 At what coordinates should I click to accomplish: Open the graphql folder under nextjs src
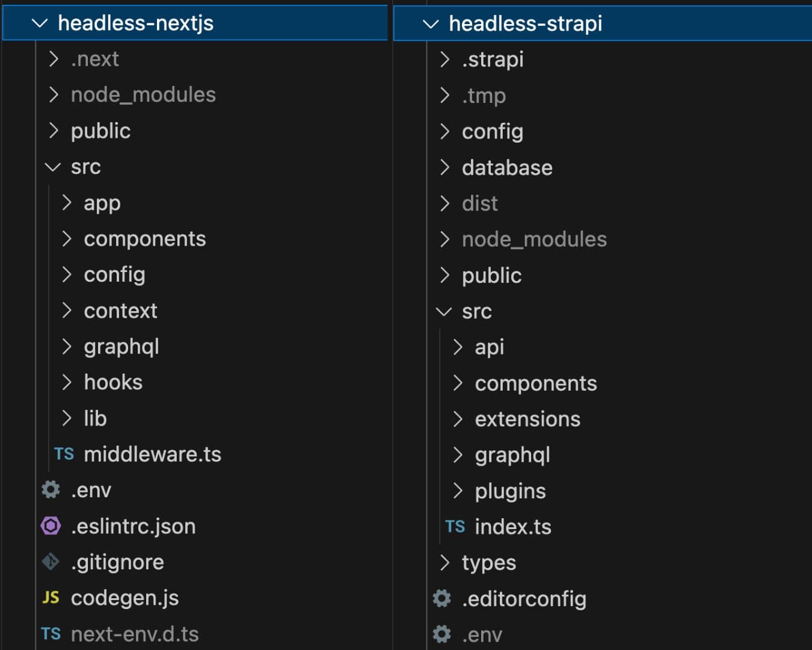121,347
